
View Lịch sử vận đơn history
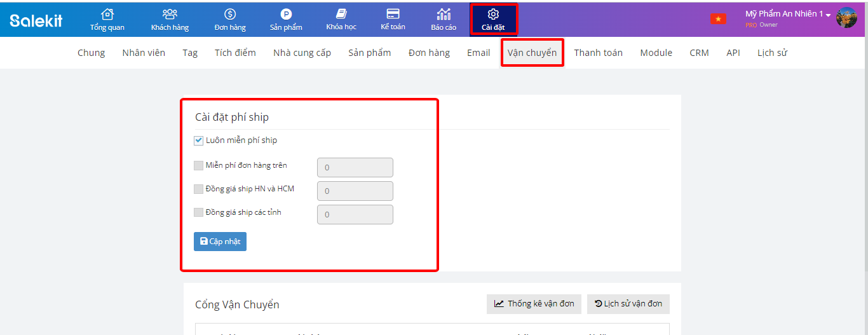(628, 304)
